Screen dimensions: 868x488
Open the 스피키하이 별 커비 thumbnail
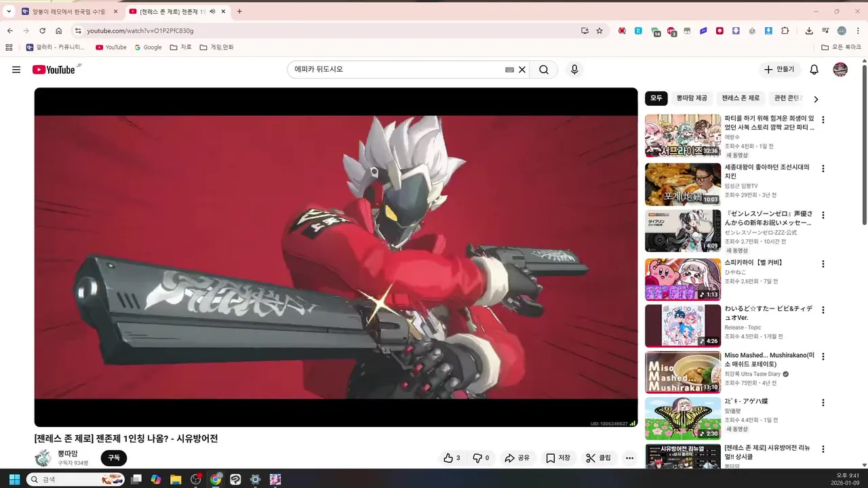(x=683, y=279)
